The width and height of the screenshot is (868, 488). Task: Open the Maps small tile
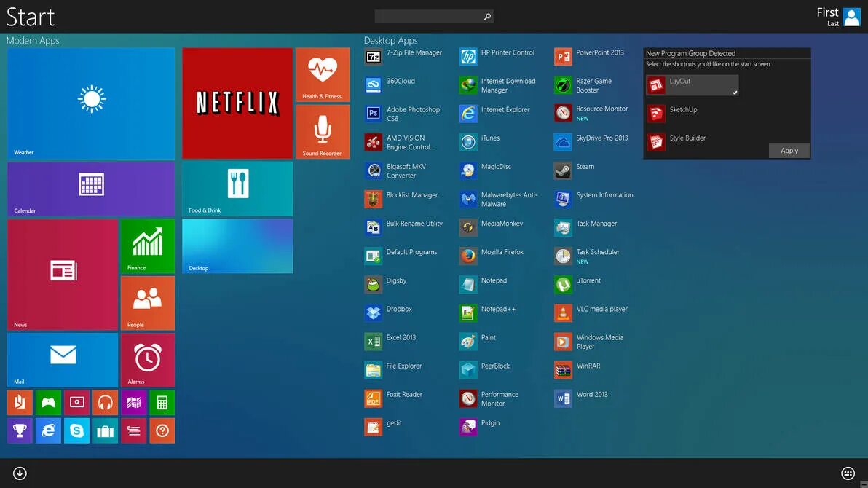click(x=133, y=403)
